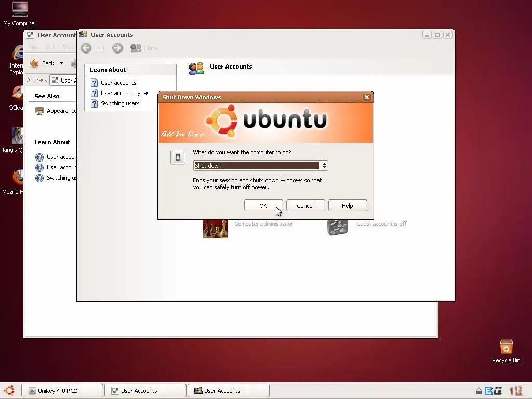Open the Edit menu in rear window
532x399 pixels.
[x=49, y=47]
